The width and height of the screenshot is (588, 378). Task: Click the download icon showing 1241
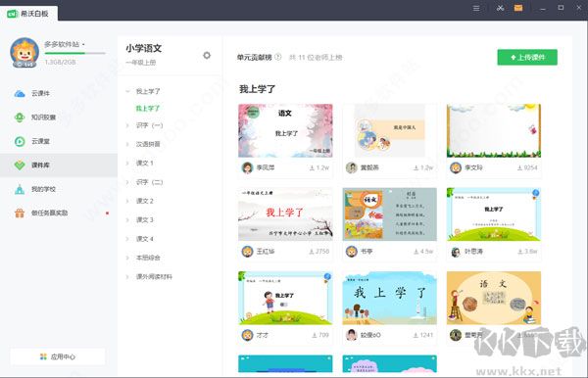pyautogui.click(x=416, y=335)
